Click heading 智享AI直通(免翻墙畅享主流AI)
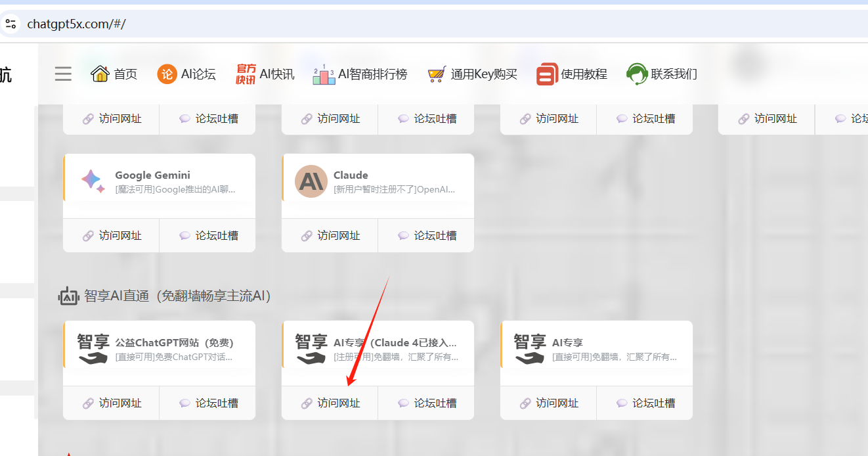 [x=177, y=296]
